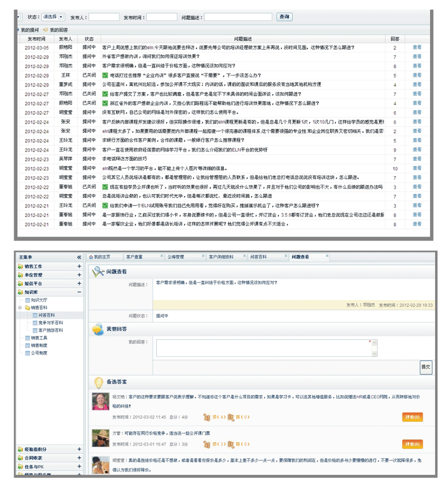Switch to the 我的主页 tab

click(102, 257)
